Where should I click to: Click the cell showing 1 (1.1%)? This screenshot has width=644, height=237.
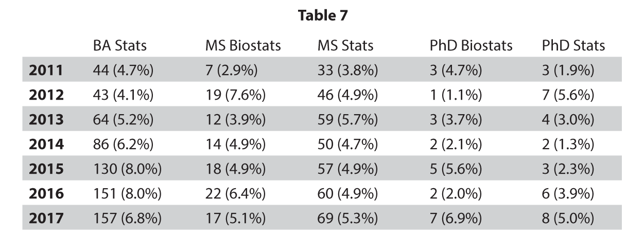point(456,95)
